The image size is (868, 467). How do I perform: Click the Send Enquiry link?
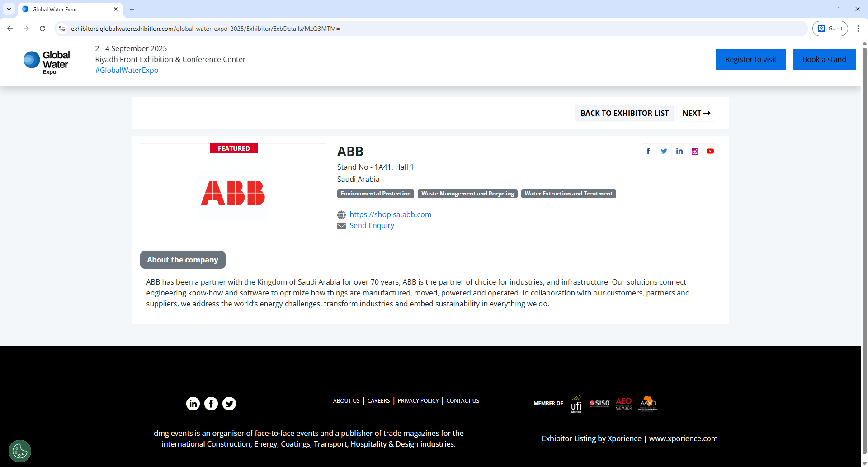tap(372, 225)
